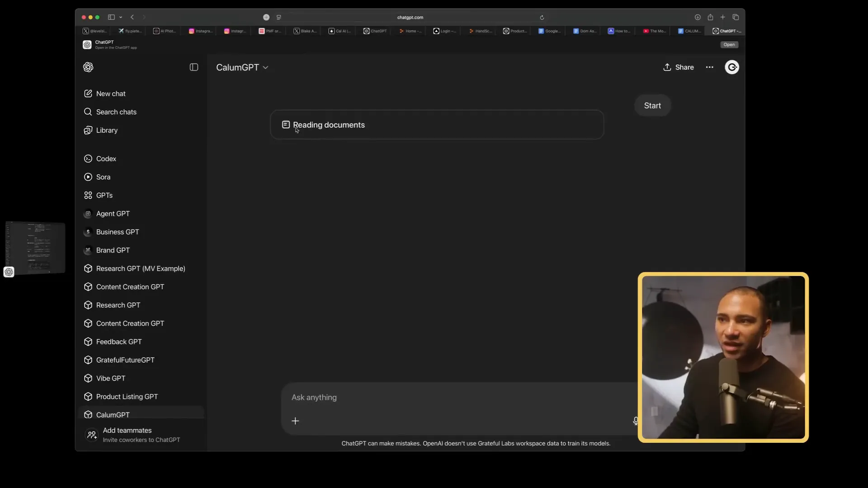
Task: Click the Safari reader icon beside address bar
Action: tap(278, 17)
